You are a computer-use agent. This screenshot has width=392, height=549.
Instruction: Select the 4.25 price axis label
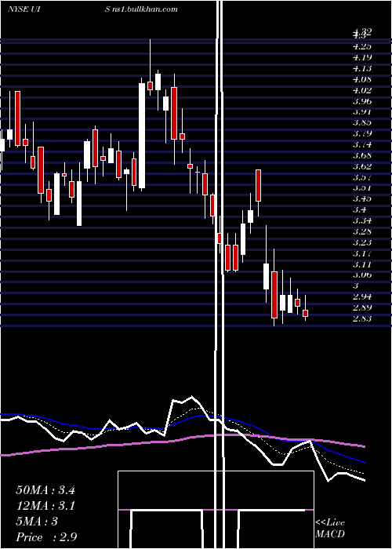tap(362, 46)
